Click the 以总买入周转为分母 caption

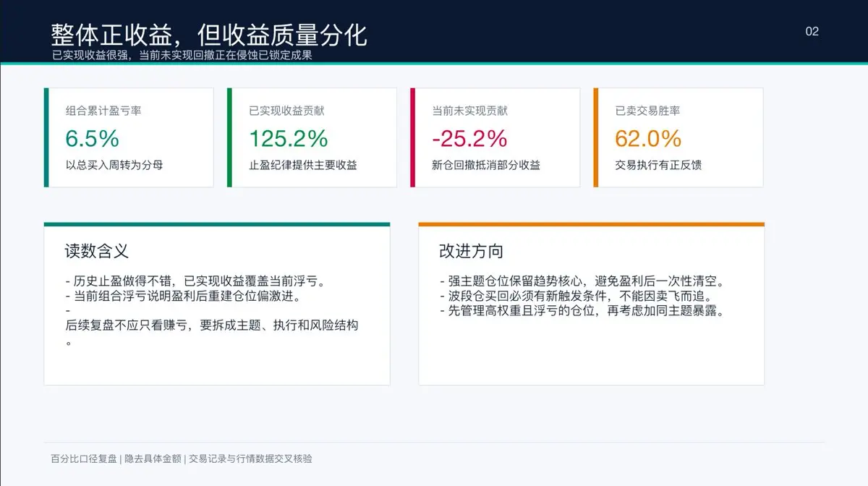pyautogui.click(x=114, y=165)
